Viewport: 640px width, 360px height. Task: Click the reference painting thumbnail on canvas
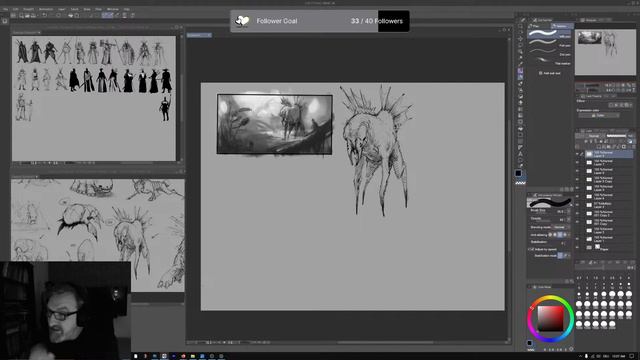click(x=275, y=124)
